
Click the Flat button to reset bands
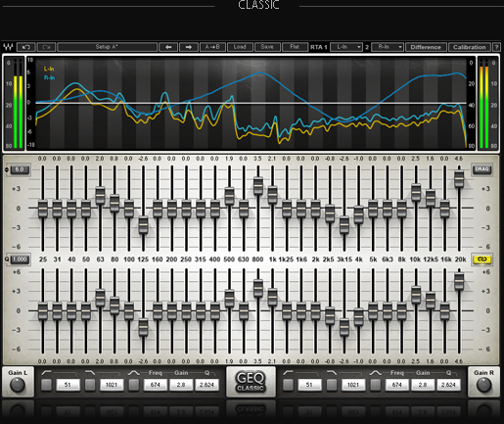[x=295, y=47]
